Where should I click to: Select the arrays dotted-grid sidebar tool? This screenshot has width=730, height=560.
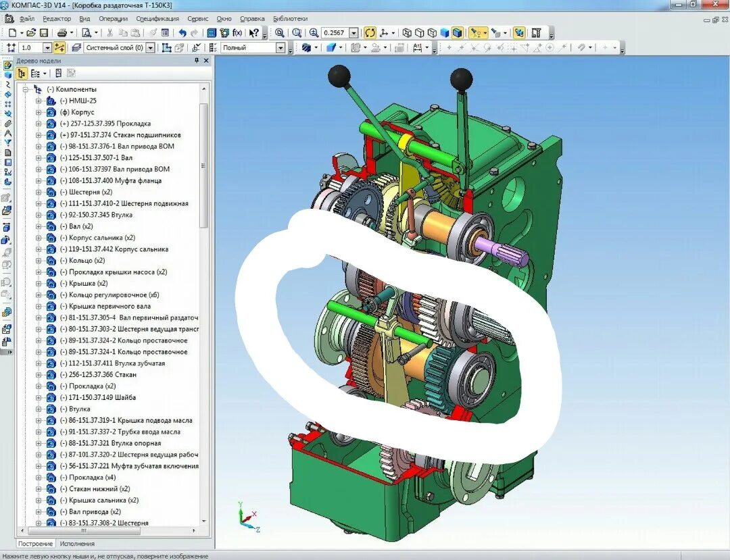[x=7, y=104]
